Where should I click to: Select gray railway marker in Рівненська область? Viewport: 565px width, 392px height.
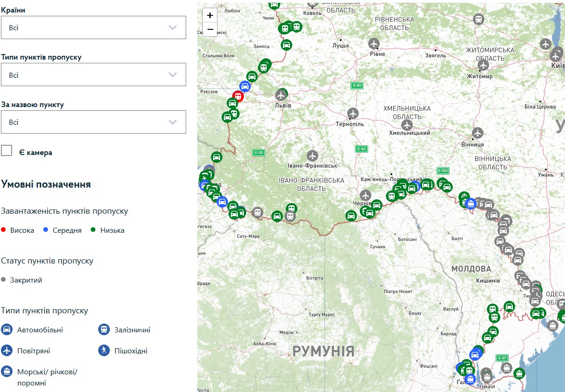(x=478, y=19)
